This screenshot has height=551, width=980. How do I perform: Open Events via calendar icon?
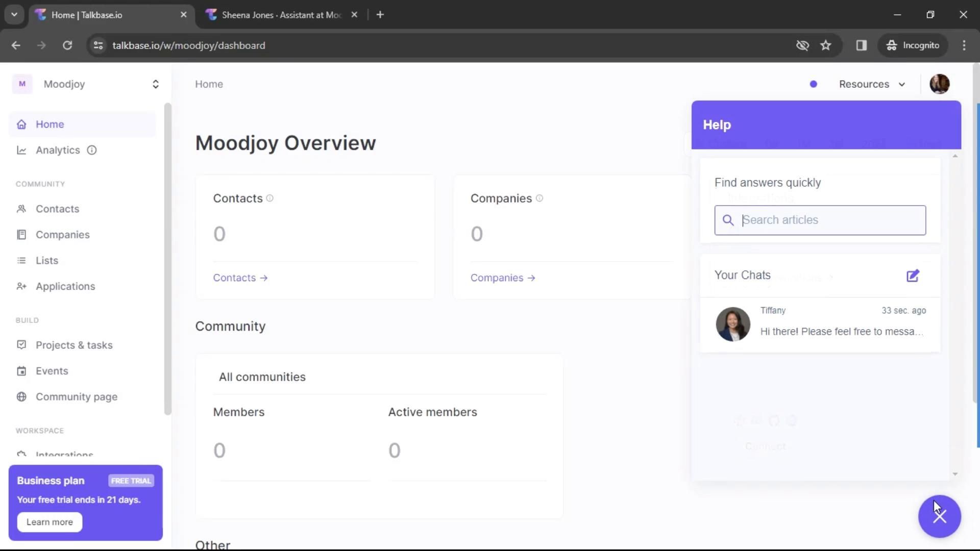pyautogui.click(x=21, y=371)
